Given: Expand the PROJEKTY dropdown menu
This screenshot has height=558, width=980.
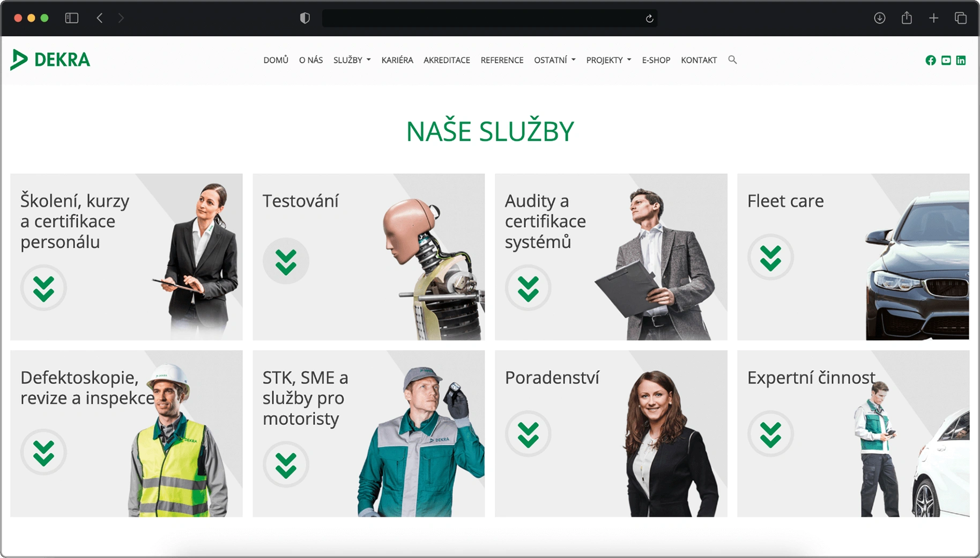Looking at the screenshot, I should (608, 60).
